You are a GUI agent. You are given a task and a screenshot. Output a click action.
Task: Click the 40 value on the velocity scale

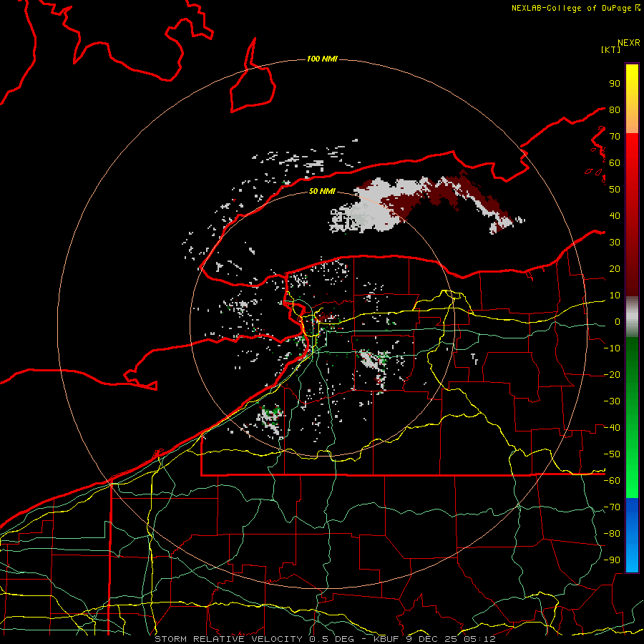(x=615, y=216)
